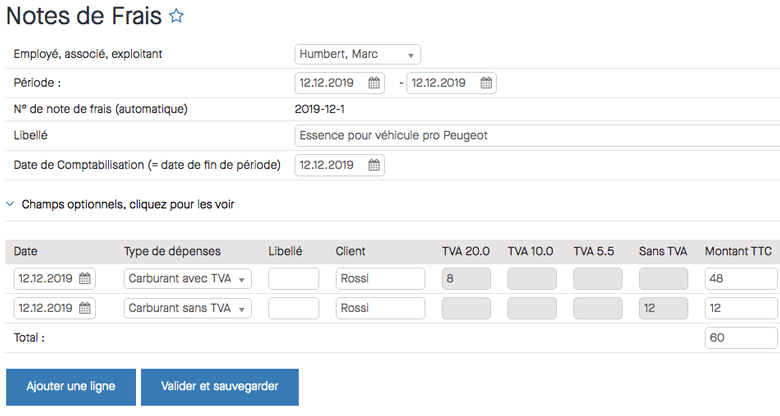Open calendar icon in Carburant avec TVA row
Image resolution: width=780 pixels, height=416 pixels.
pos(85,279)
